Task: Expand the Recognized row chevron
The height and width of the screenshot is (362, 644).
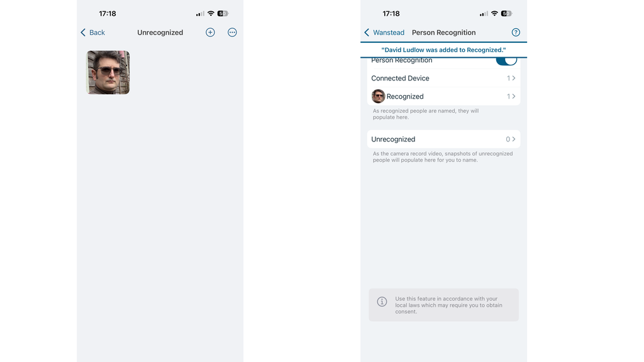Action: (x=514, y=97)
